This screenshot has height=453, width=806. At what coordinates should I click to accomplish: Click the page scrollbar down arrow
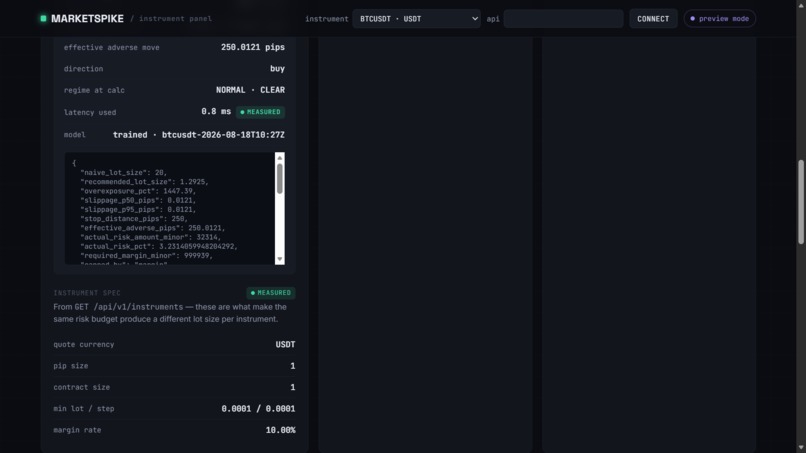tap(801, 448)
